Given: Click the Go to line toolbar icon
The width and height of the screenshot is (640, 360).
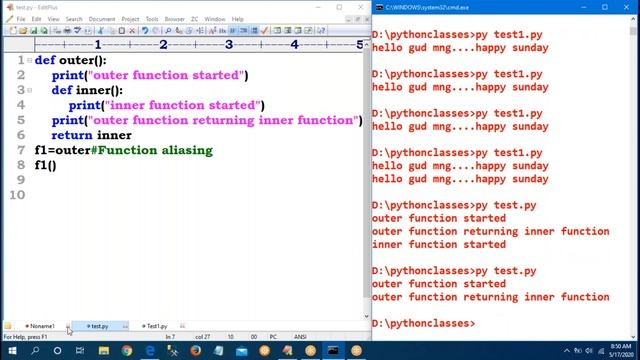Looking at the screenshot, I should (x=200, y=31).
